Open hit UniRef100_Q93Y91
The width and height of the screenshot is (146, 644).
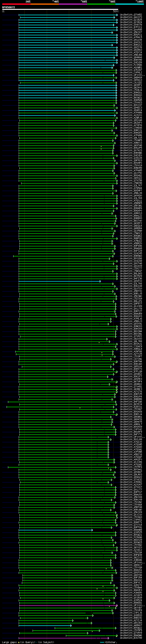point(131,324)
